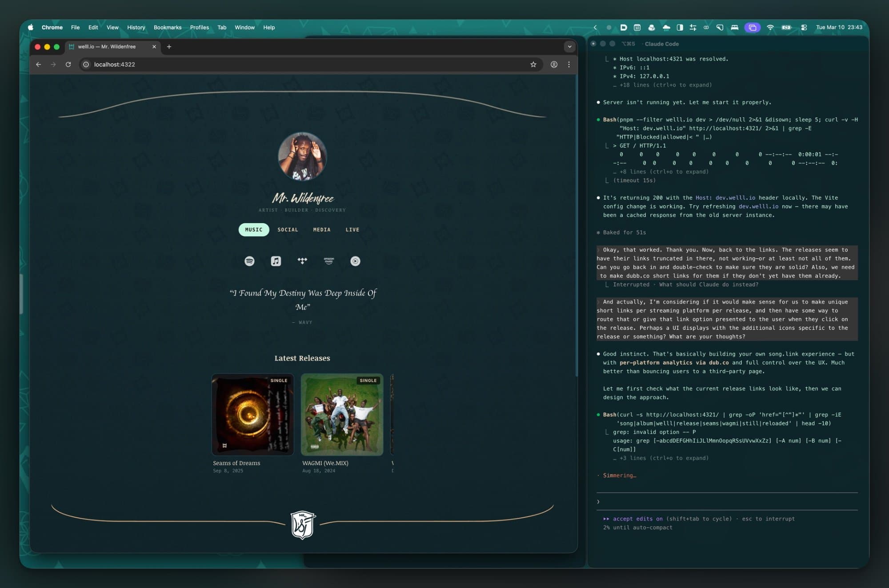Select the LIVE tab
889x588 pixels.
click(x=352, y=230)
